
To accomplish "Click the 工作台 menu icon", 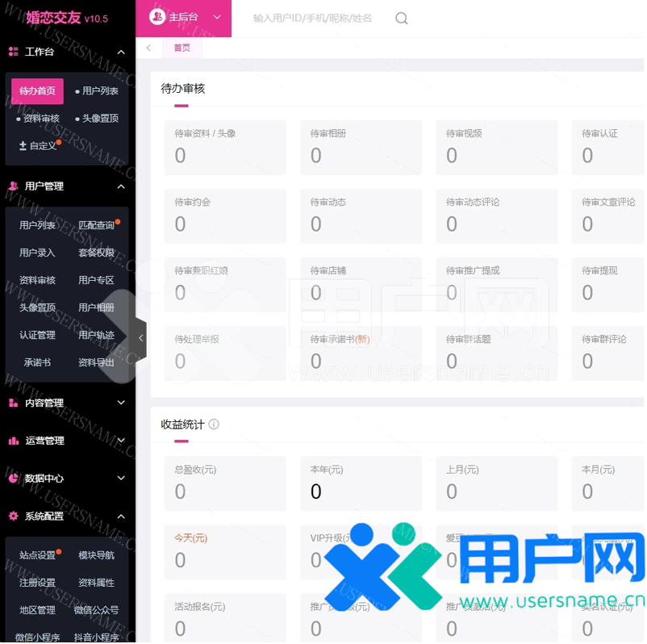I will click(13, 52).
